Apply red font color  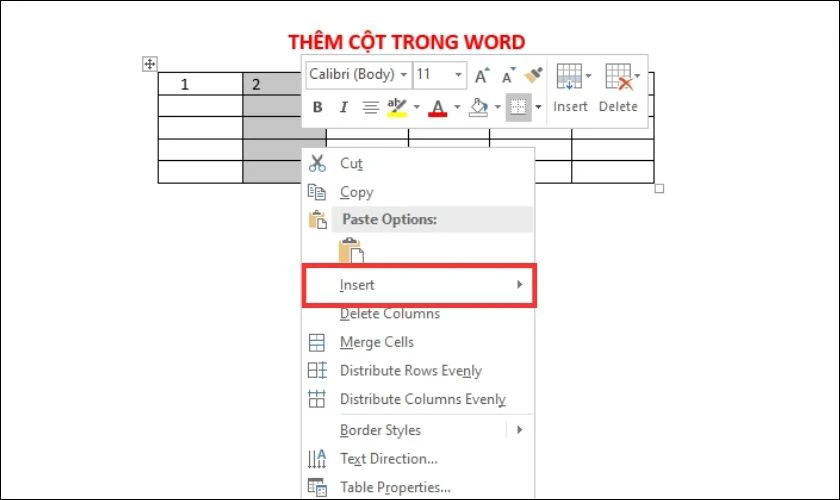438,108
